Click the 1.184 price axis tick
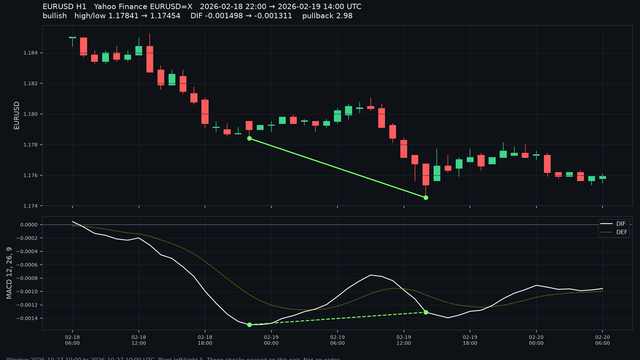640x360 pixels. [31, 53]
